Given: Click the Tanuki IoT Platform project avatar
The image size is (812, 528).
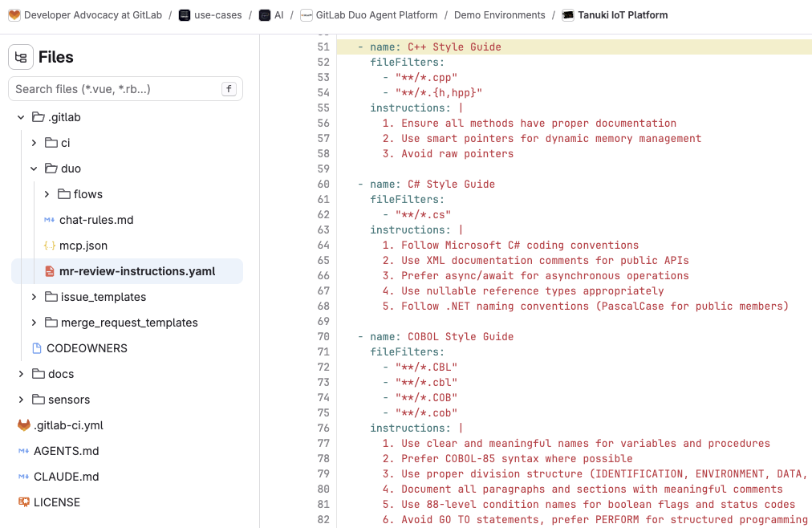Looking at the screenshot, I should pos(568,15).
